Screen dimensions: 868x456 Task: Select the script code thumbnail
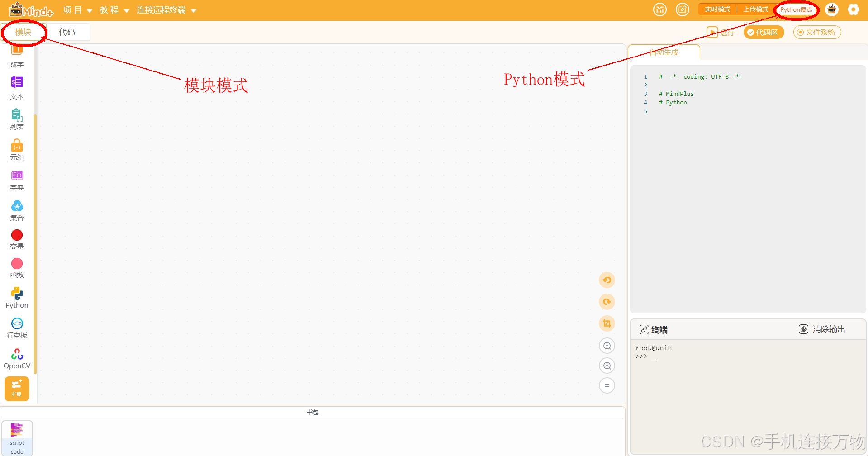click(x=17, y=438)
